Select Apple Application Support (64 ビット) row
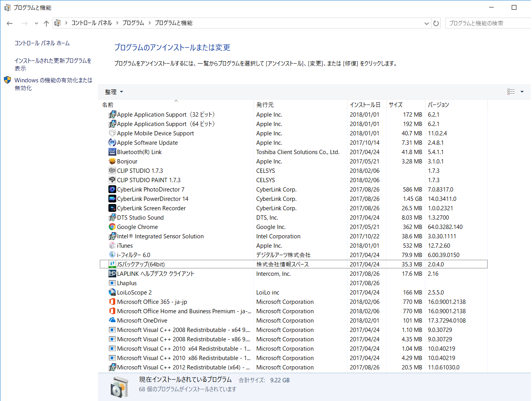 (x=294, y=124)
